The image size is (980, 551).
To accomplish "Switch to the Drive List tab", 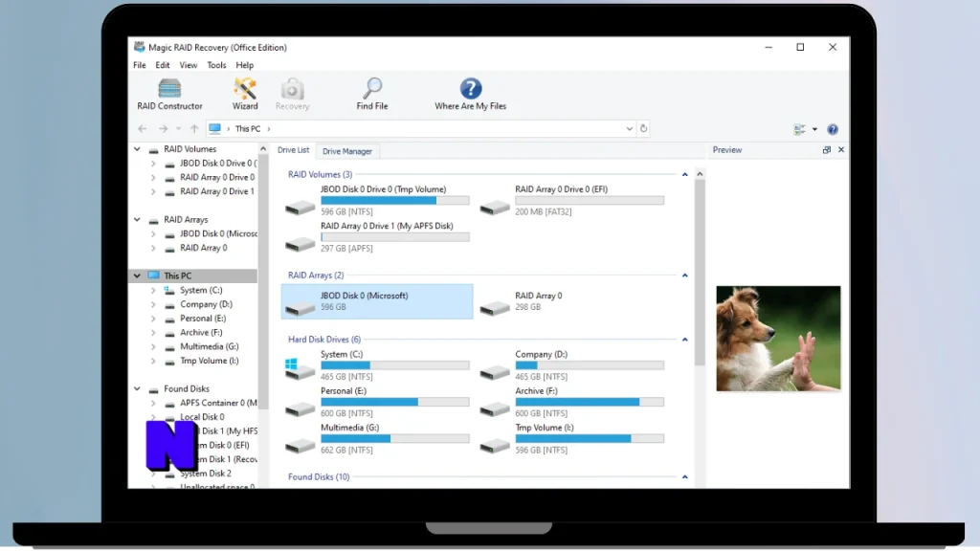I will click(x=293, y=150).
